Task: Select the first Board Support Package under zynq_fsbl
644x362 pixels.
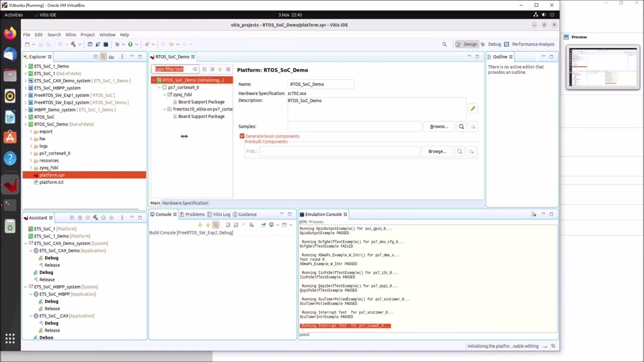Action: tap(201, 102)
